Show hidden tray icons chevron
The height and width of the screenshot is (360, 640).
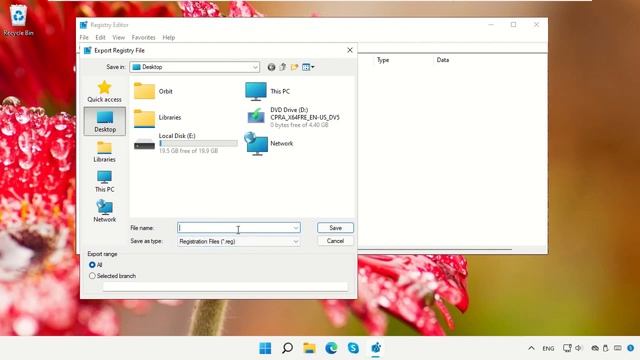(x=531, y=348)
